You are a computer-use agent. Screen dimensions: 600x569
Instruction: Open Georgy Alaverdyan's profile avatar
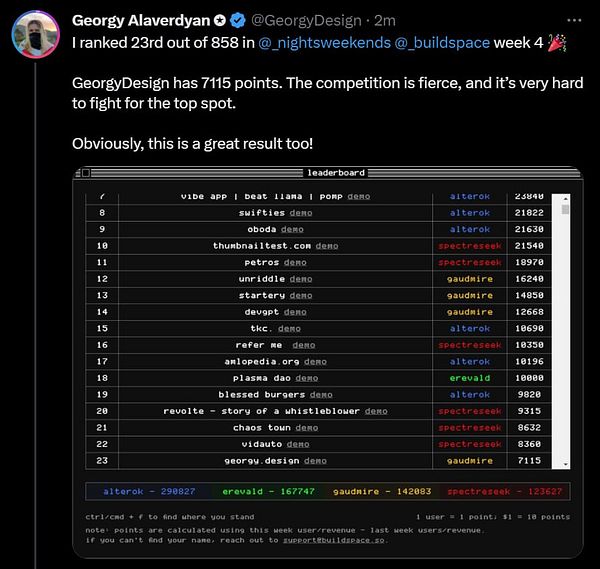[x=34, y=37]
